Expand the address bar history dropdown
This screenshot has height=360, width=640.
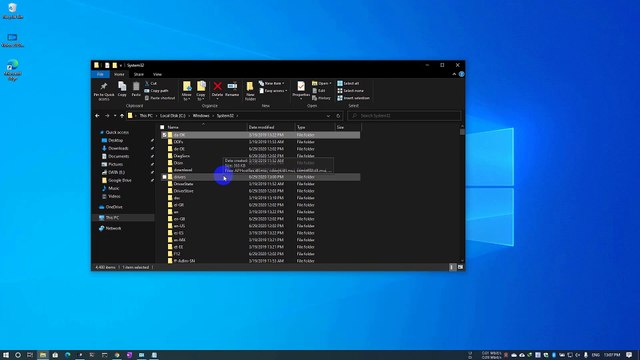(328, 116)
